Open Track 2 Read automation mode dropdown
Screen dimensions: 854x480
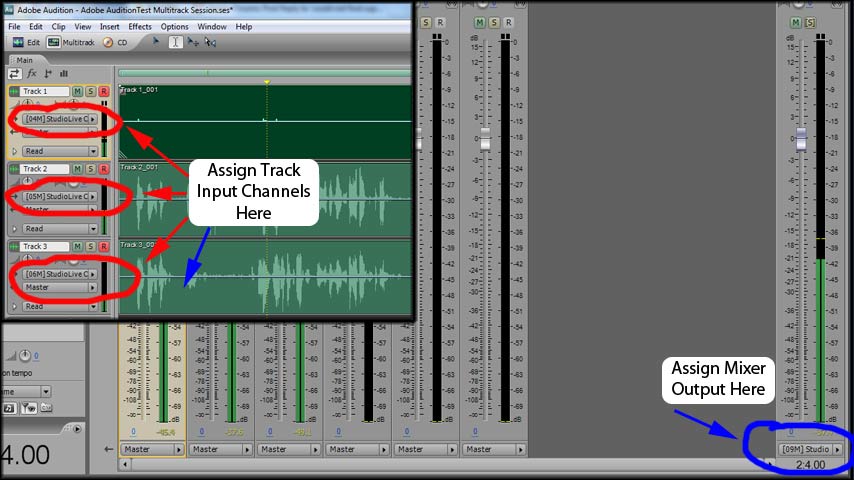60,229
